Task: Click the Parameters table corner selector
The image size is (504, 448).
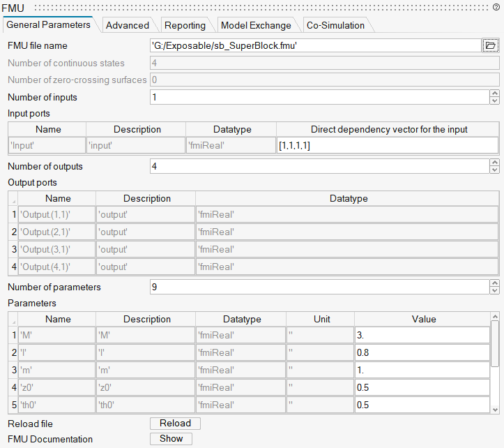Action: [13, 320]
